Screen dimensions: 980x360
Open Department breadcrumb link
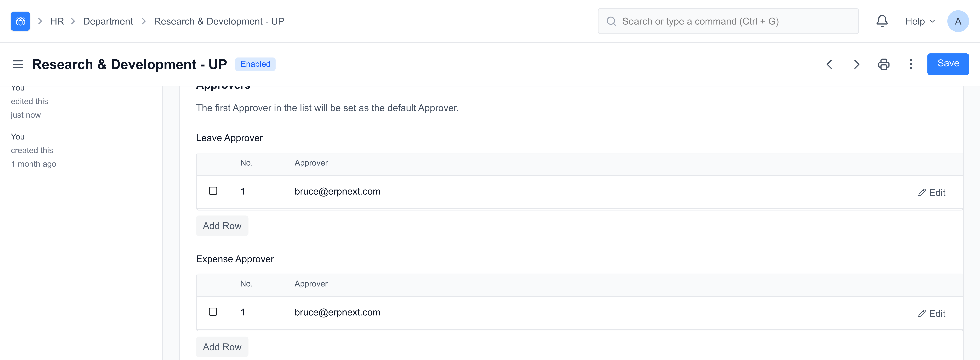(x=108, y=21)
